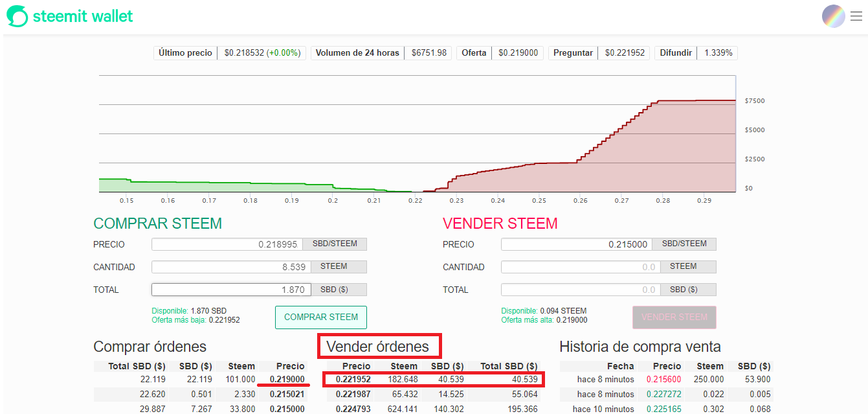Click the Historia de compra venta heading
Viewport: 868px width, 414px height.
pos(640,347)
